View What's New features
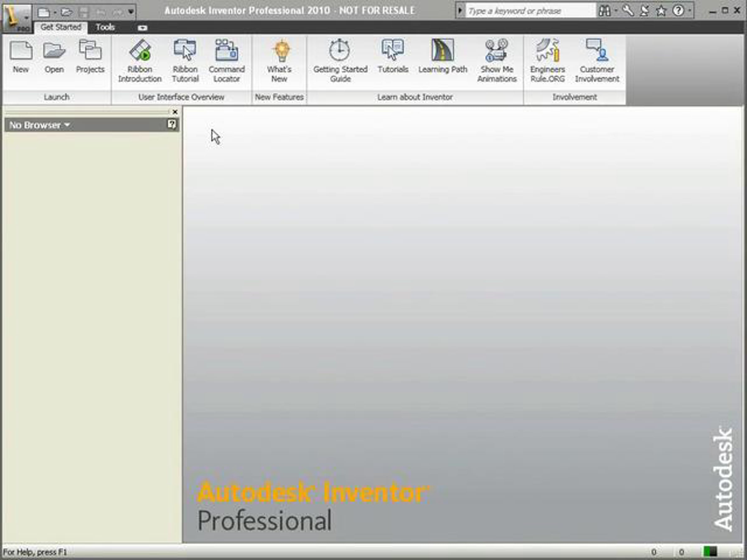747x560 pixels. (279, 61)
